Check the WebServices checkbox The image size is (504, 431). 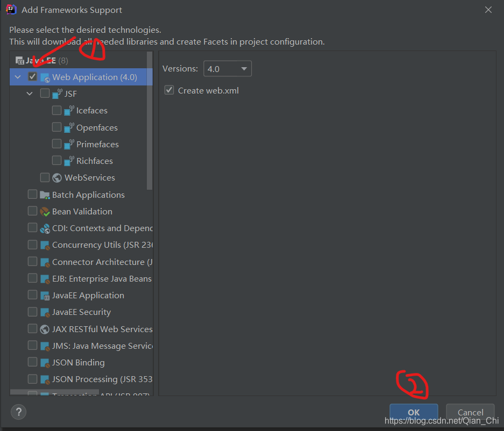45,177
